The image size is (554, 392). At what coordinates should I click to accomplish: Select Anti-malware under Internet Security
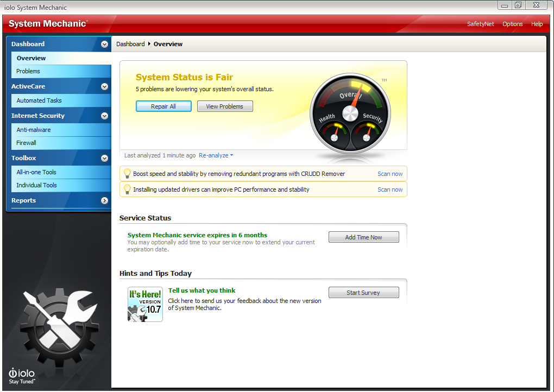pyautogui.click(x=33, y=130)
